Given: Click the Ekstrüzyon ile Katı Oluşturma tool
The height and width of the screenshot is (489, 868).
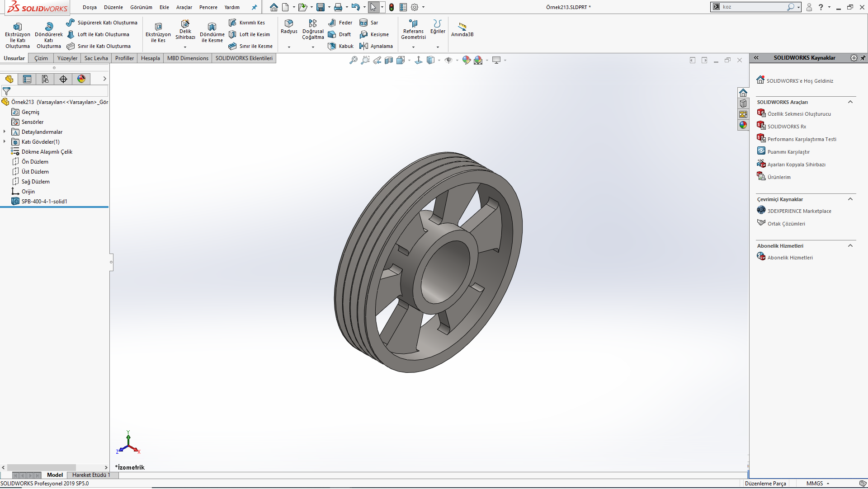Looking at the screenshot, I should coord(17,35).
